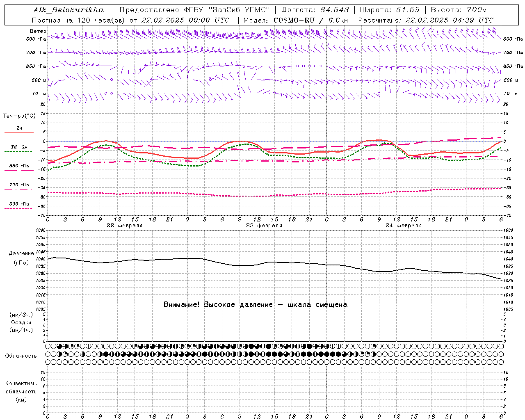The height and width of the screenshot is (420, 525).
Task: Click -40 on the left temperature axis
Action: pyautogui.click(x=42, y=215)
